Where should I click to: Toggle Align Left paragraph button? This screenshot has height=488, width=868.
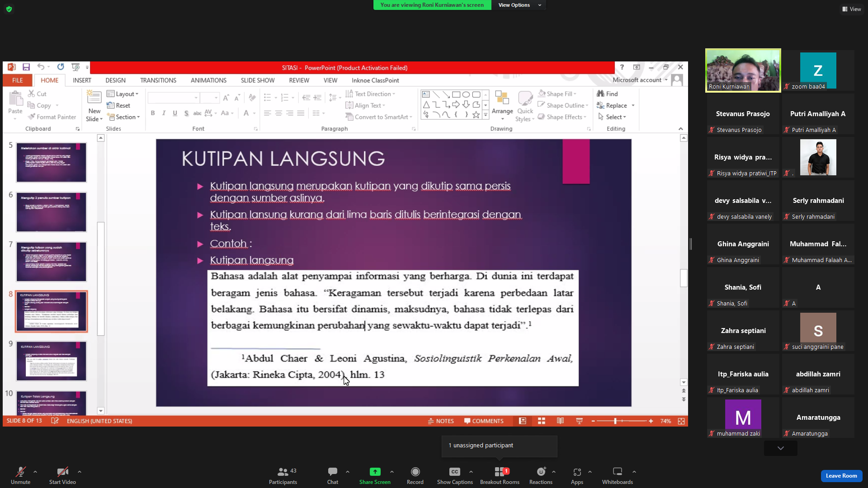coord(268,113)
